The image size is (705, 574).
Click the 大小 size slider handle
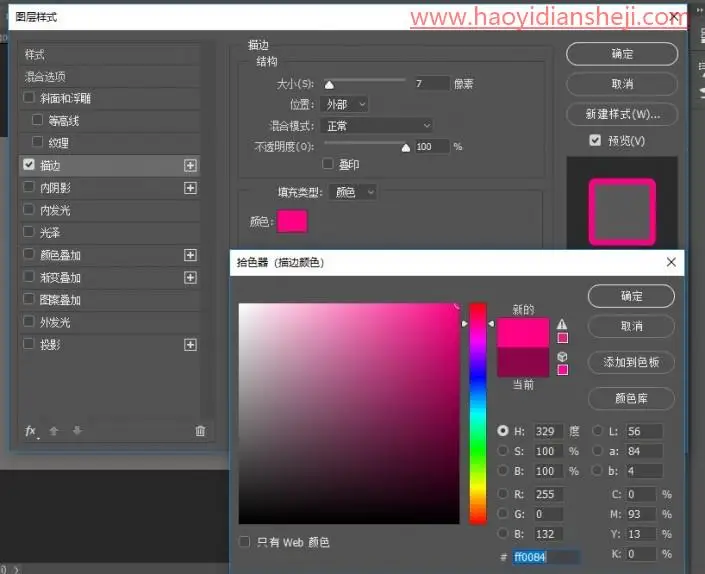pos(329,85)
